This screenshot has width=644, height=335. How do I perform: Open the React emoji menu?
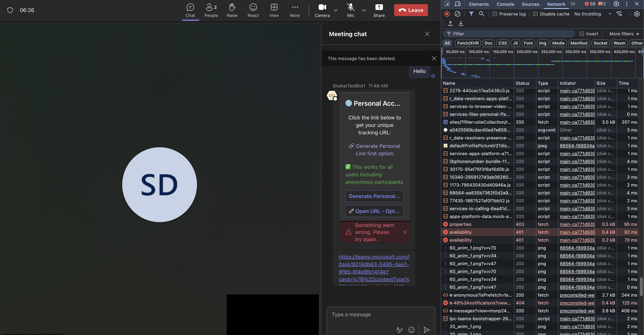(253, 10)
